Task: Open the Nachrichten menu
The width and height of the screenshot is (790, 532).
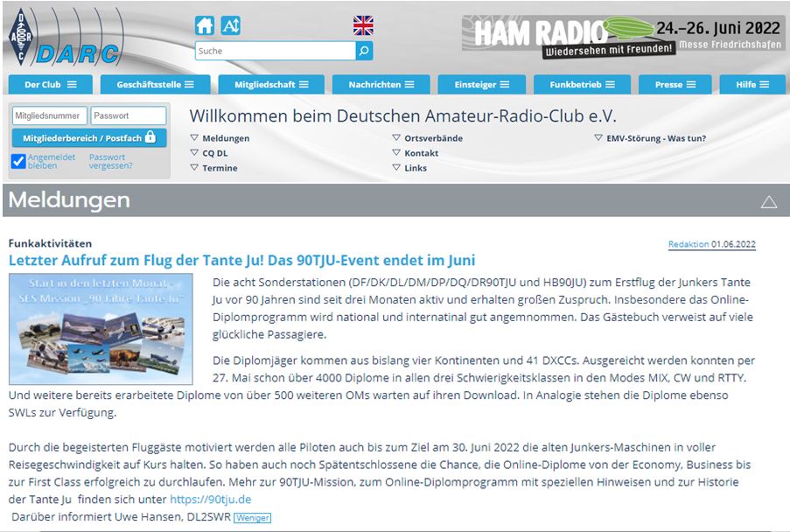Action: [x=381, y=85]
